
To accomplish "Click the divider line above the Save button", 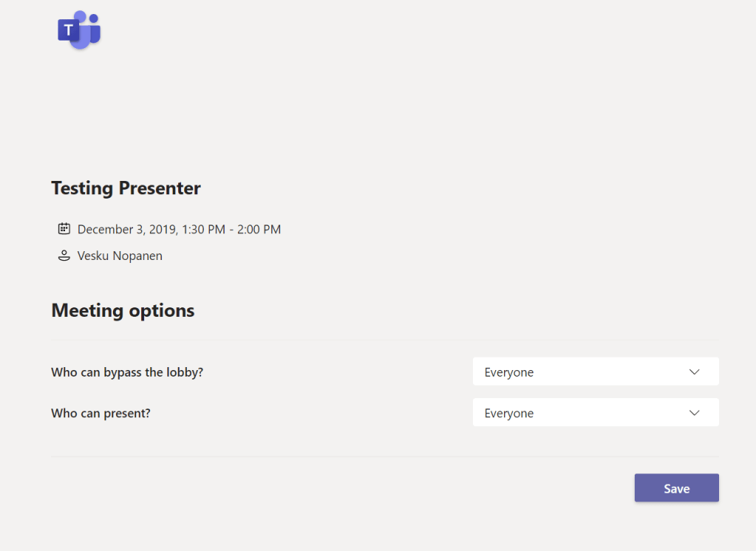I will [384, 456].
